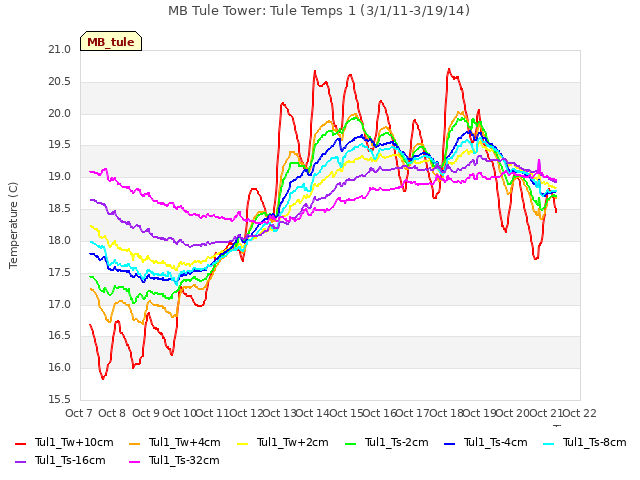Click the blue Tul1_Ts-4cm legend swatch

point(449,443)
